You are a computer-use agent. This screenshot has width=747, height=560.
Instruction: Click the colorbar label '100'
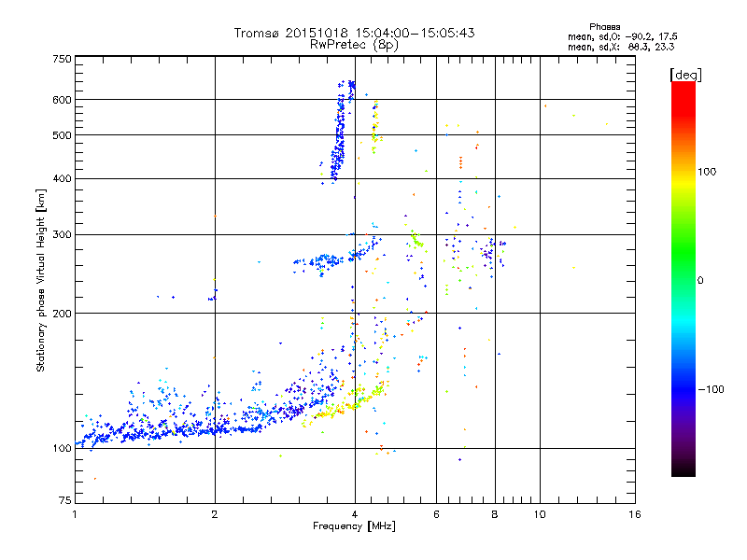point(707,172)
